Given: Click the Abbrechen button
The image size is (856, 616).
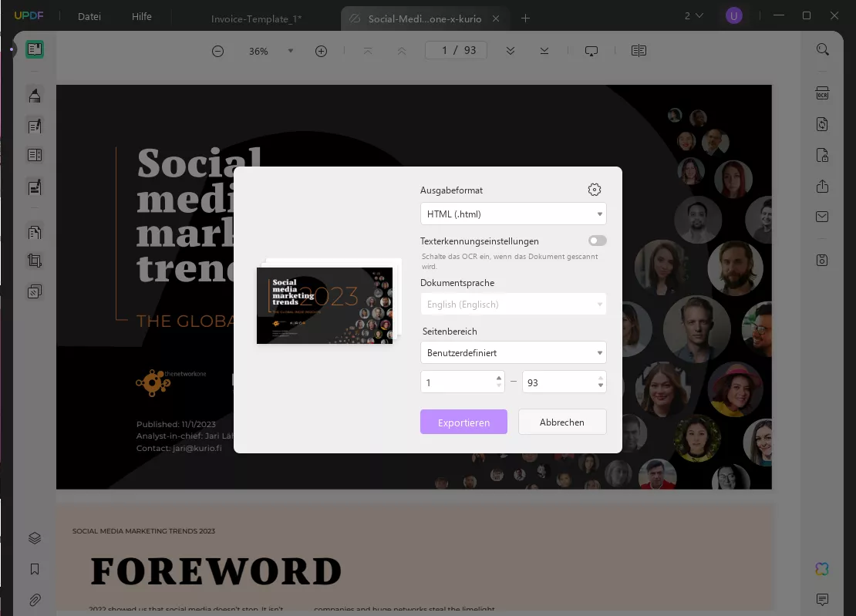Looking at the screenshot, I should coord(561,422).
